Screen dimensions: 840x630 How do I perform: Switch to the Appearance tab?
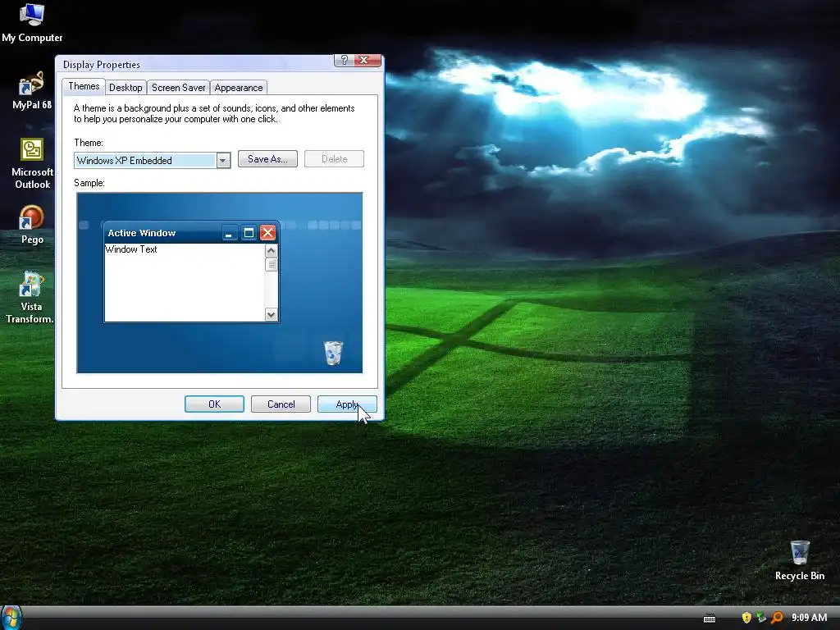[239, 87]
